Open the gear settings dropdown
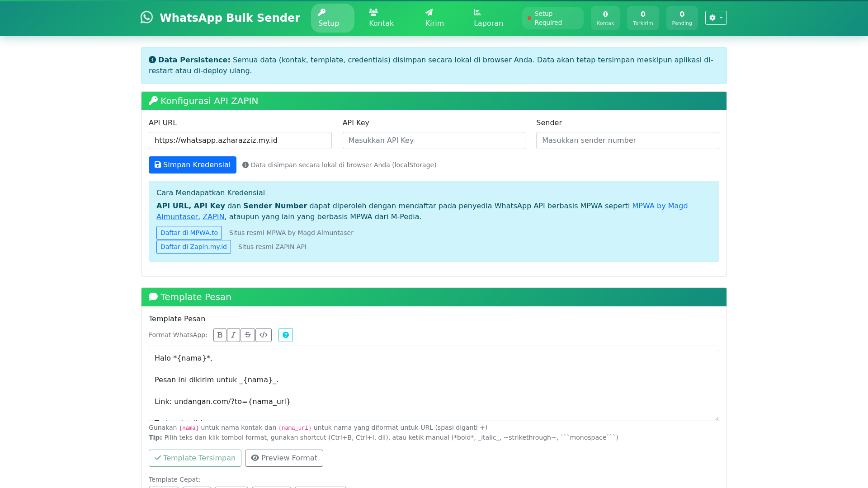Image resolution: width=868 pixels, height=488 pixels. (716, 18)
